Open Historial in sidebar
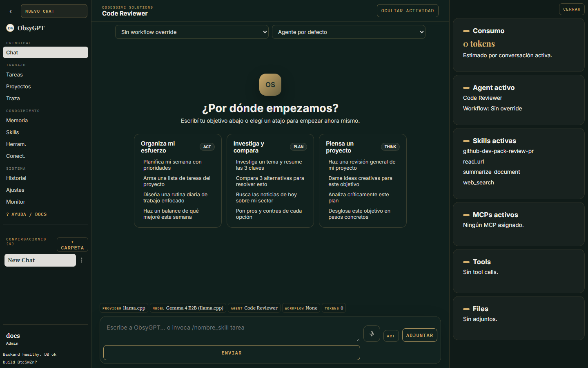Image resolution: width=588 pixels, height=368 pixels. (45, 178)
